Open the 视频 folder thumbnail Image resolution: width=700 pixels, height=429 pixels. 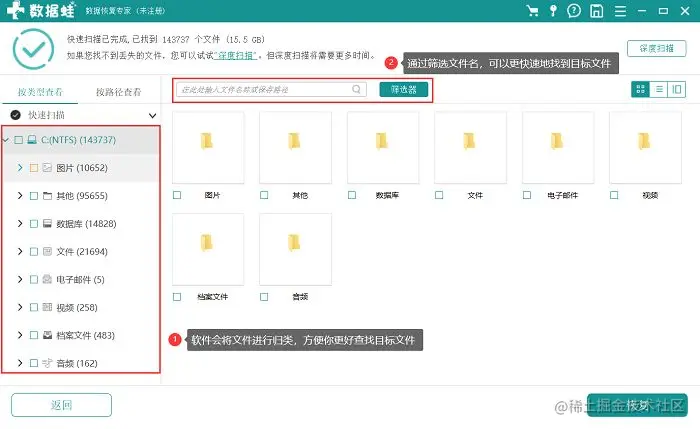point(646,147)
